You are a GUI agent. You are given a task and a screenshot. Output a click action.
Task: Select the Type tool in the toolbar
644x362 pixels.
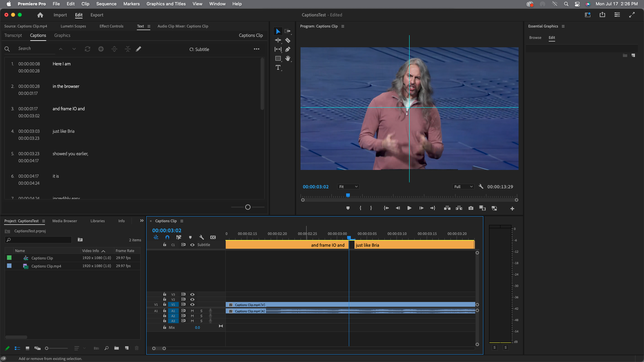point(278,67)
